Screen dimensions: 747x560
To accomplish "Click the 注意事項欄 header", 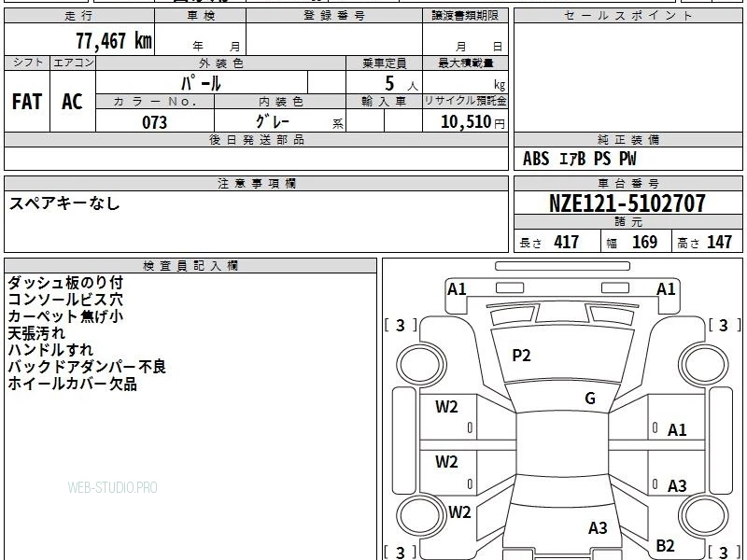I will click(256, 183).
